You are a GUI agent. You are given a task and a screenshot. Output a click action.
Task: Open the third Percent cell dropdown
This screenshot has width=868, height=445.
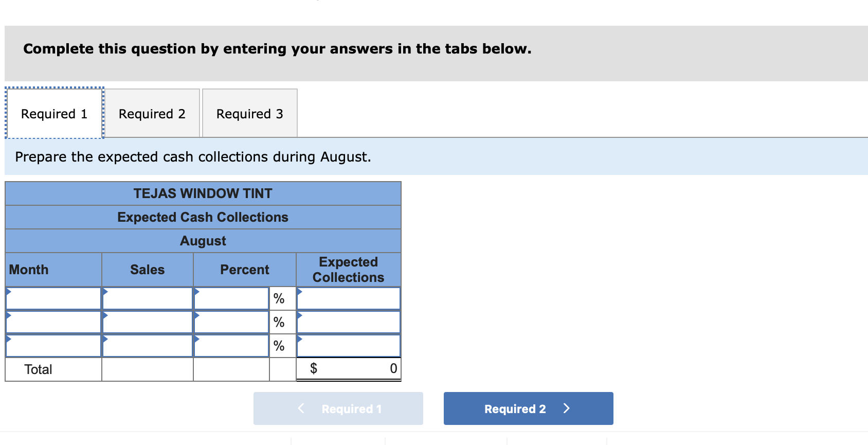(231, 345)
